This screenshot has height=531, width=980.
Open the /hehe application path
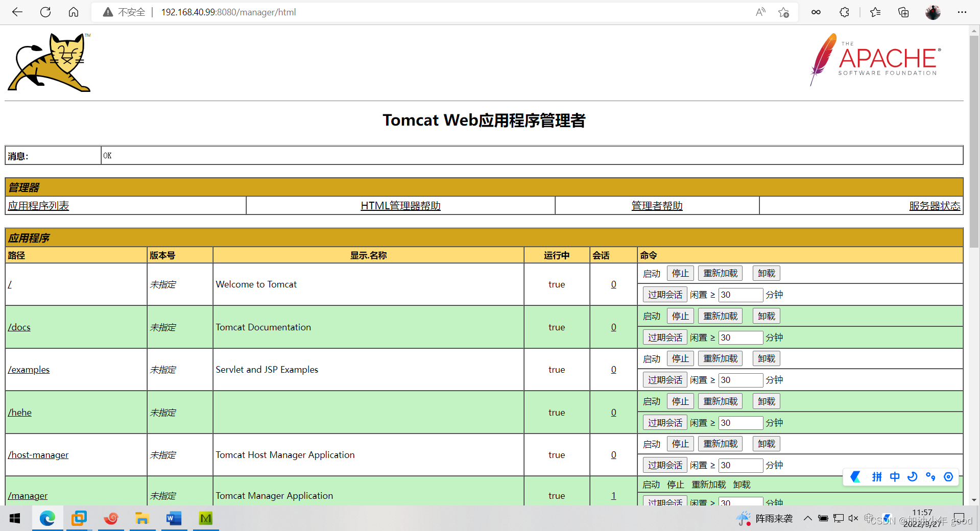[20, 413]
